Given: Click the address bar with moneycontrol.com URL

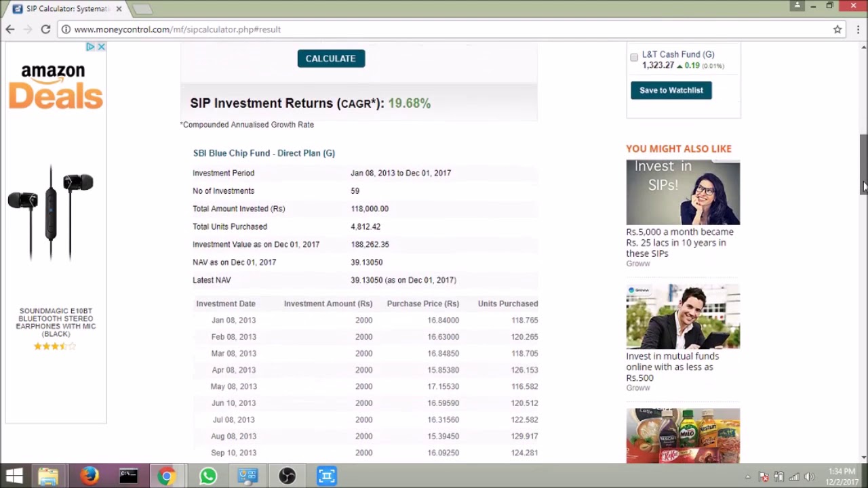Looking at the screenshot, I should pos(444,29).
